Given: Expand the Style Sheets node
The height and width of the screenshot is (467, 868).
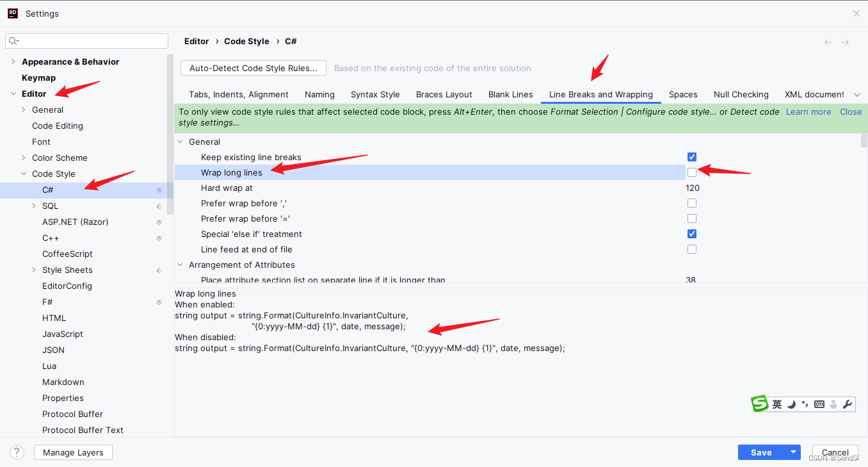Looking at the screenshot, I should click(34, 270).
